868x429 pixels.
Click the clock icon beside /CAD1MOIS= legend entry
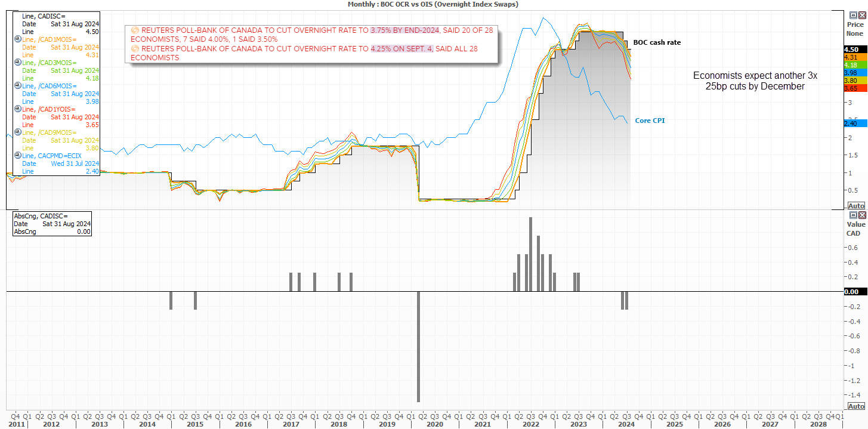pos(17,39)
